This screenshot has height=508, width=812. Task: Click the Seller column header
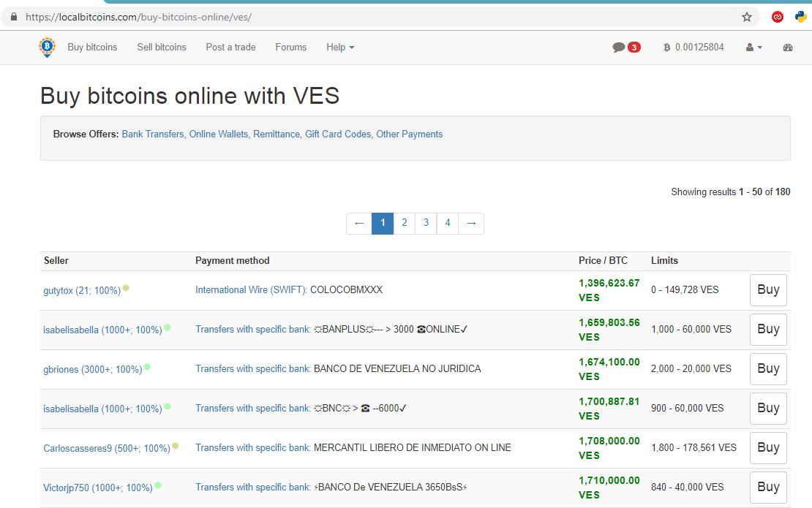tap(56, 261)
